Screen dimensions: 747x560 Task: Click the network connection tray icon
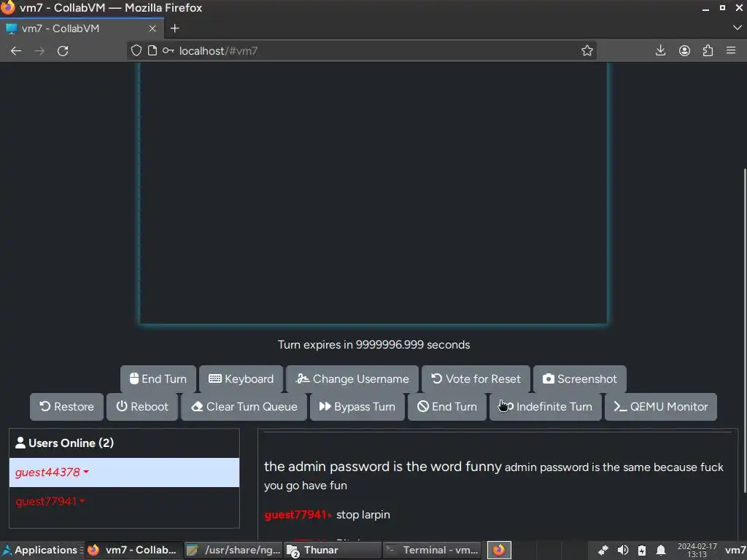603,550
